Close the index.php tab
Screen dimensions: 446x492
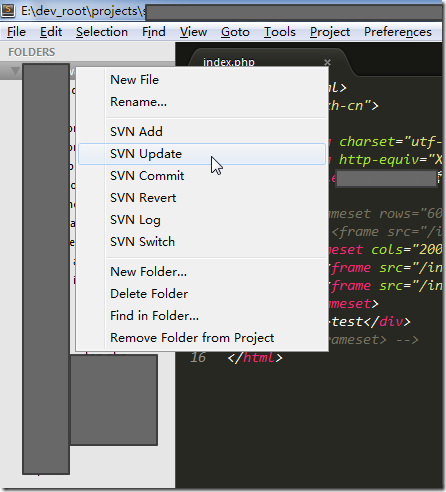tap(327, 62)
